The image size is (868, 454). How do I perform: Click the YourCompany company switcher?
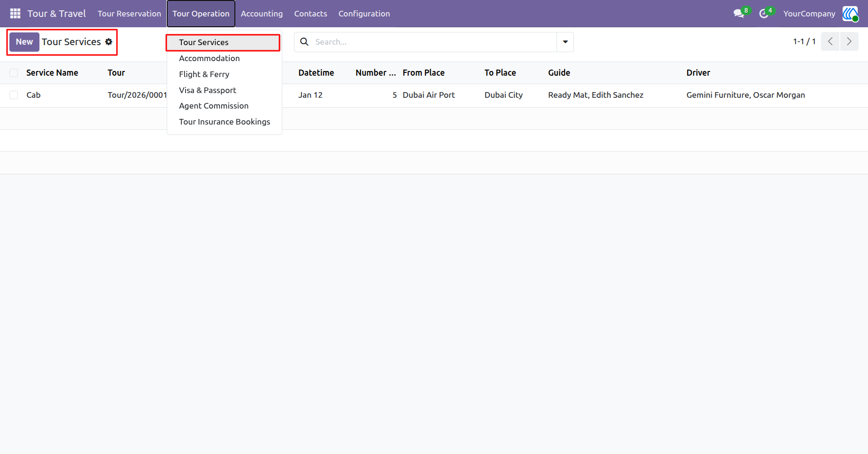[x=809, y=14]
